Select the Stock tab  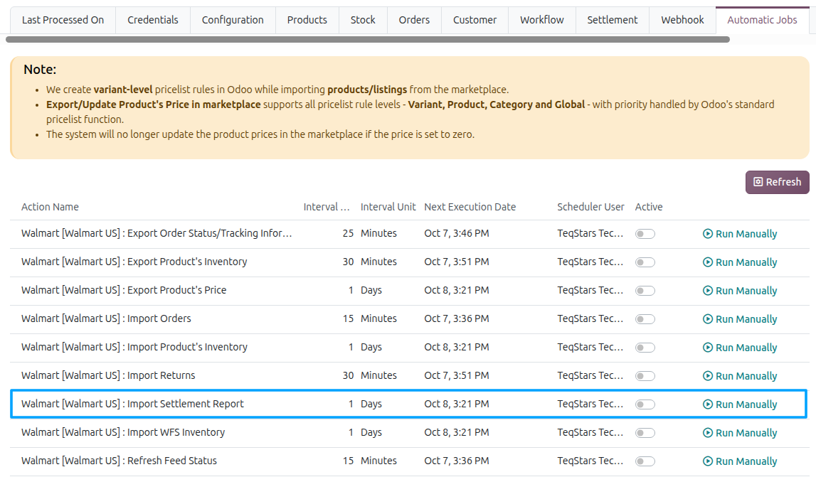point(363,21)
